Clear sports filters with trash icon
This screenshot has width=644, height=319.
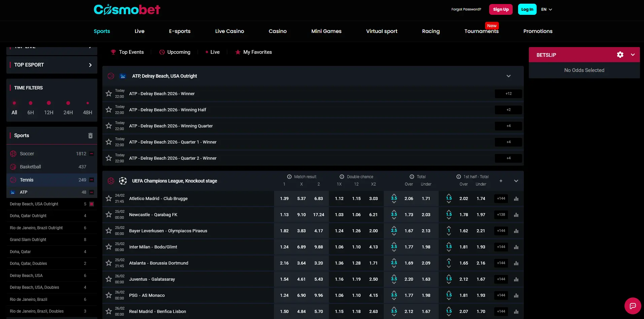coord(90,135)
